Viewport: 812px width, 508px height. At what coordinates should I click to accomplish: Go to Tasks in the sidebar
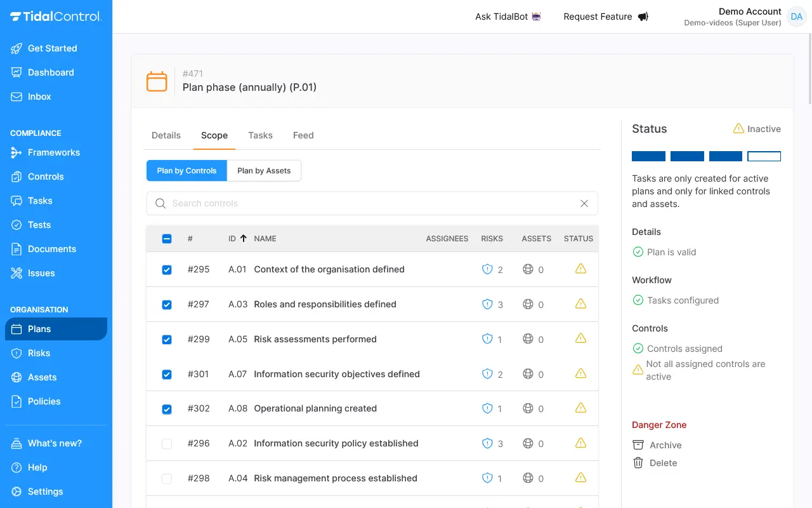pos(56,201)
